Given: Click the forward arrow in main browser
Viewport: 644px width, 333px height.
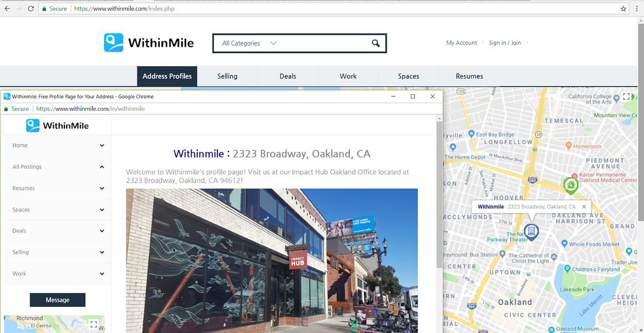Looking at the screenshot, I should [x=19, y=9].
